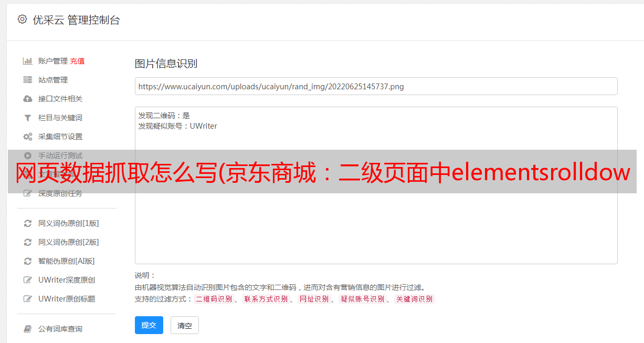644x343 pixels.
Task: Open 深度原创任务 sidebar entry
Action: pyautogui.click(x=60, y=193)
